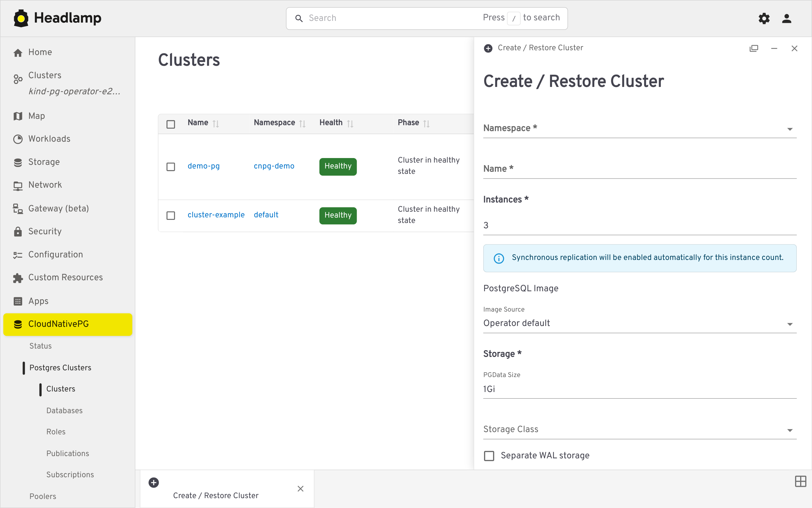
Task: Open the Storage Class dropdown
Action: pos(639,430)
